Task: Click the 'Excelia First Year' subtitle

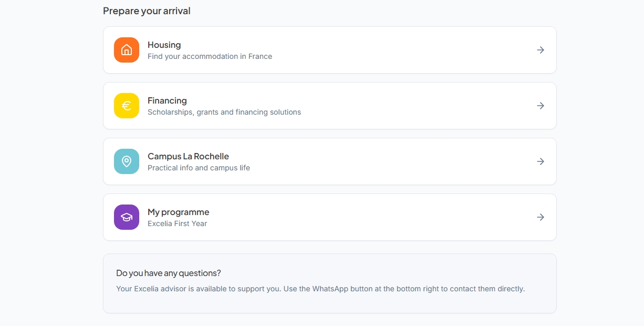Action: coord(177,224)
